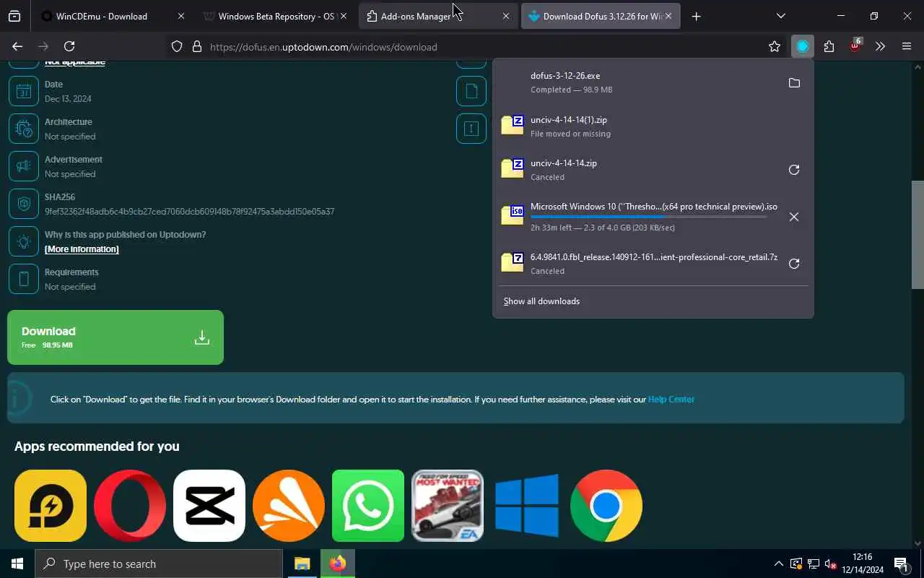Open the Google Chrome recommended app

coord(606,506)
